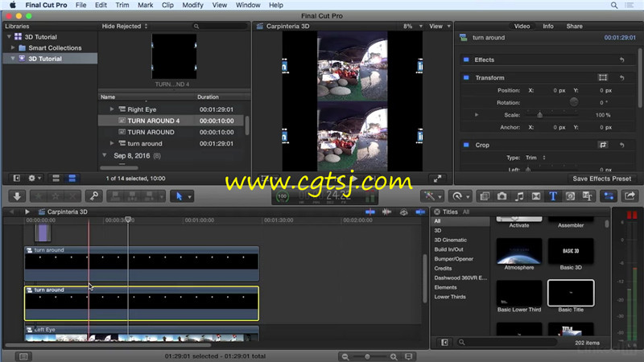Show the Effects browser icon
This screenshot has height=362, width=644.
point(485,196)
